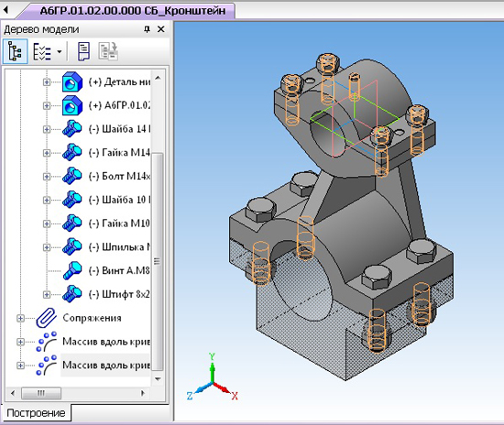Select the (-) Болт М14x tree label
The height and width of the screenshot is (425, 504).
coord(119,177)
